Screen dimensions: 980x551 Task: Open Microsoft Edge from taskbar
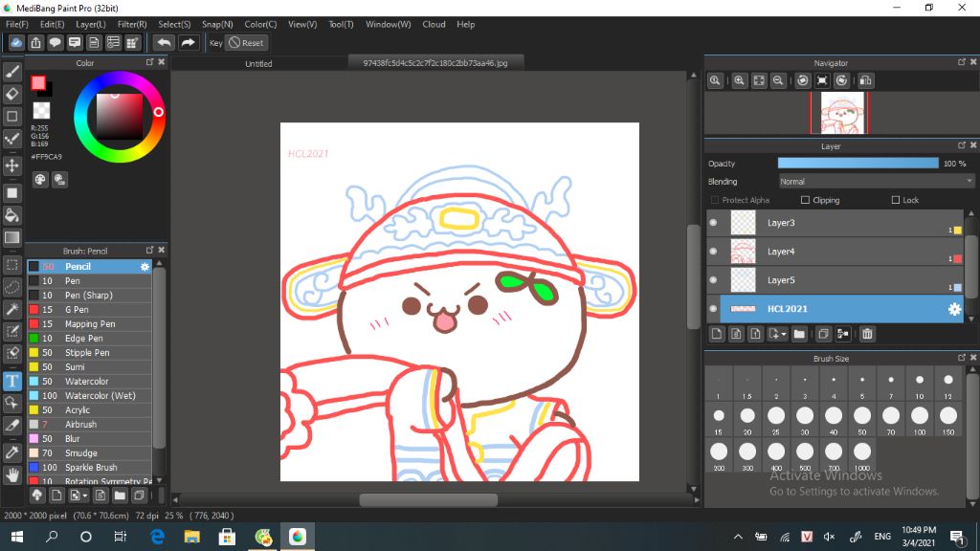click(x=158, y=537)
